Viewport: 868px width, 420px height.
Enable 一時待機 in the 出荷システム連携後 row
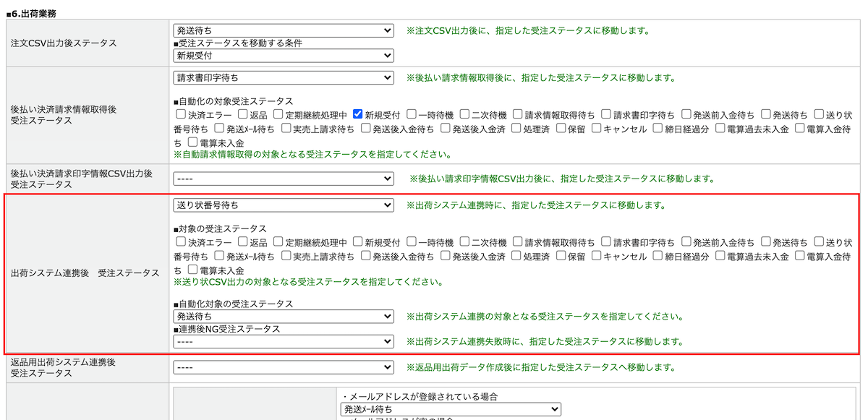click(x=412, y=241)
